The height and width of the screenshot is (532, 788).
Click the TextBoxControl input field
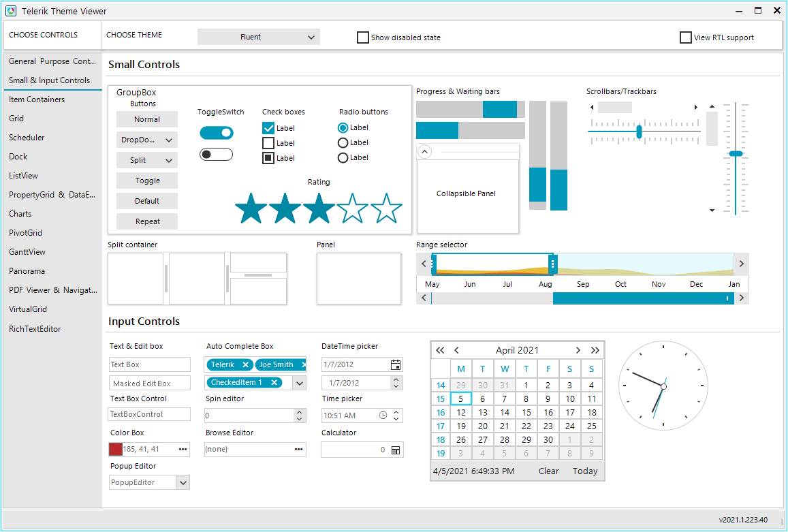tap(150, 414)
